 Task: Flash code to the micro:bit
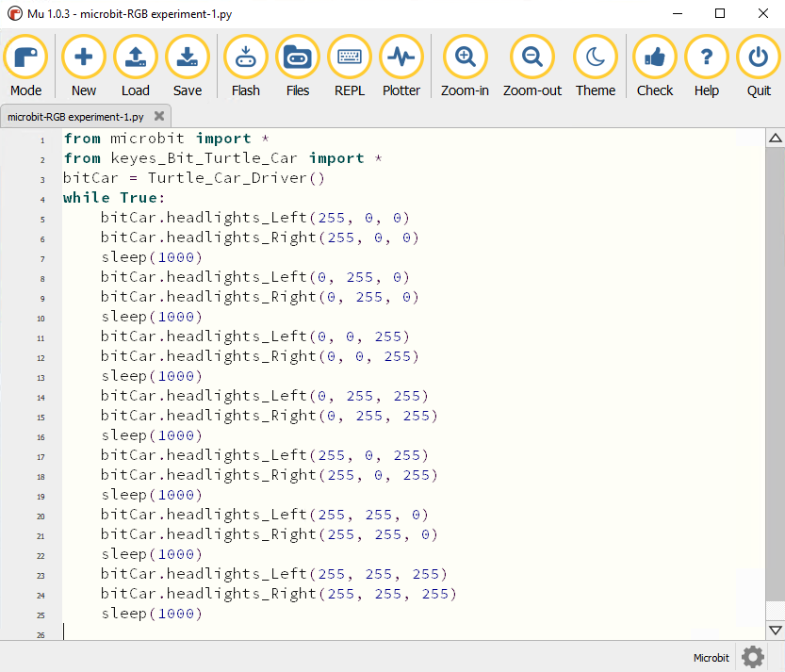point(246,66)
